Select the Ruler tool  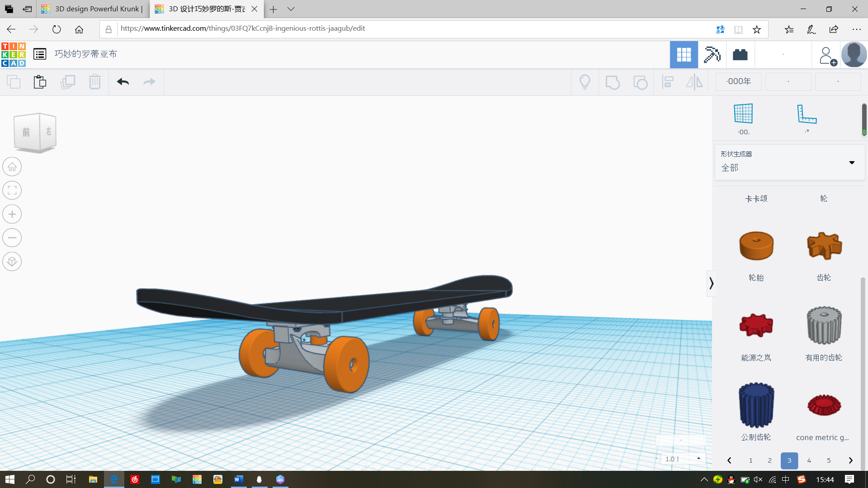(x=807, y=113)
